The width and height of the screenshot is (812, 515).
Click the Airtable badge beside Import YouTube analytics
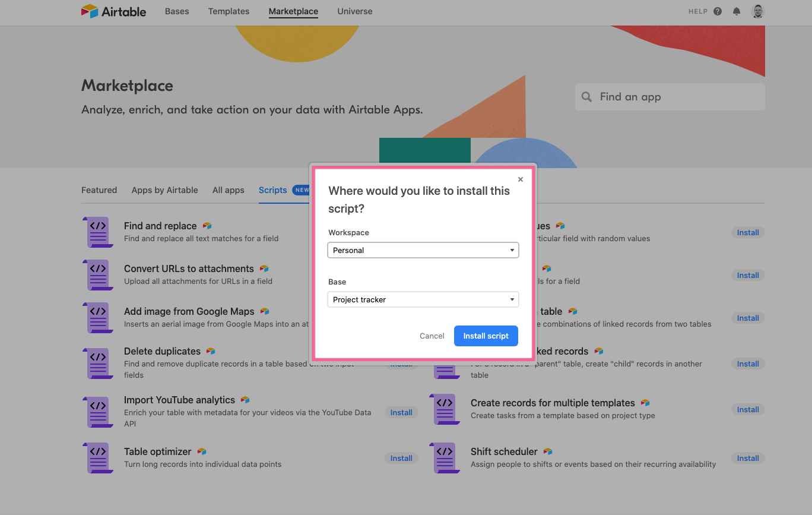tap(245, 400)
